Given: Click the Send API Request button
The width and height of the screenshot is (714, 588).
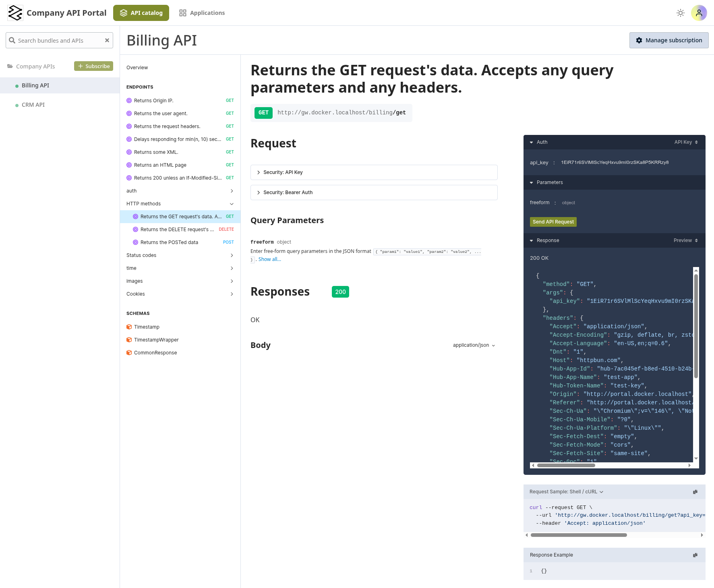Looking at the screenshot, I should 553,222.
